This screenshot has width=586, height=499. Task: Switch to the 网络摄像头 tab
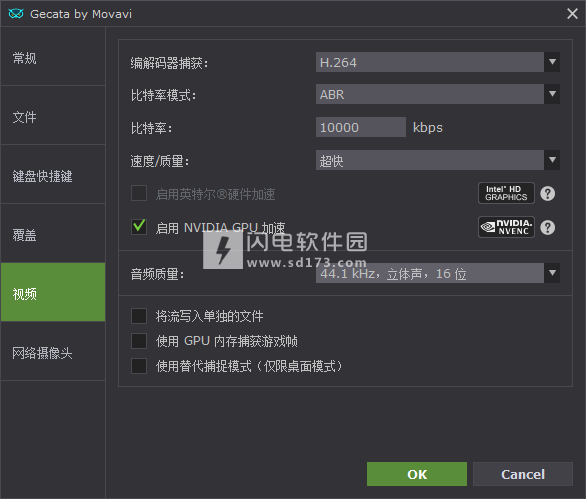(x=53, y=351)
